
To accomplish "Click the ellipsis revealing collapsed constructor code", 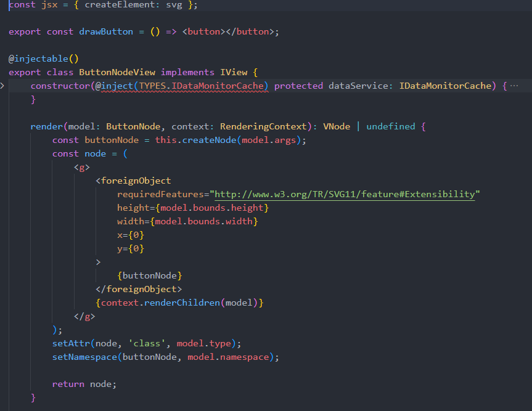I will (515, 86).
